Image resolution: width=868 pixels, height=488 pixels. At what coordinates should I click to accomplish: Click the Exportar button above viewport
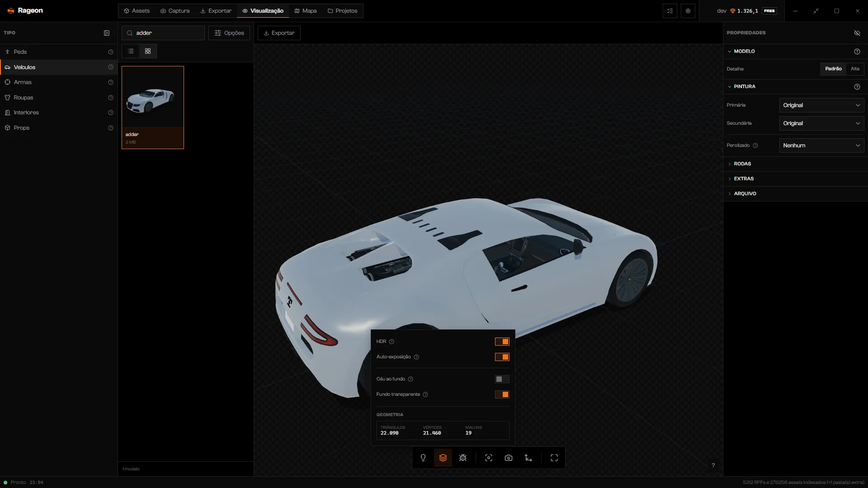[279, 33]
